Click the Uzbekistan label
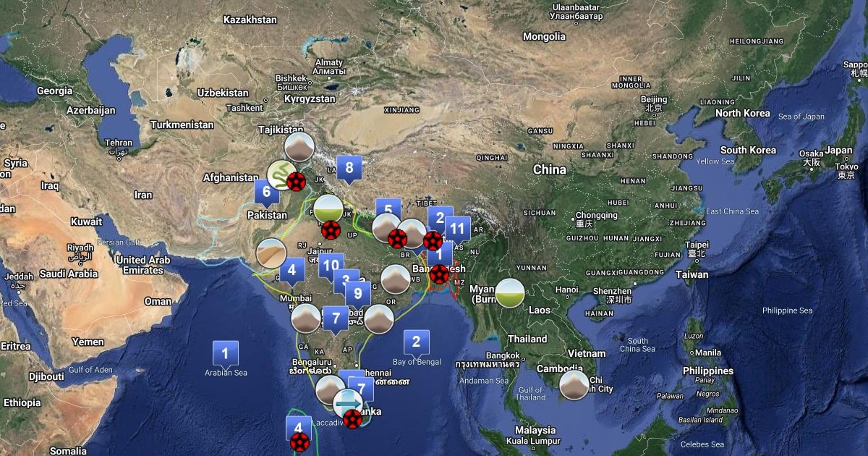This screenshot has height=456, width=868. click(x=223, y=93)
